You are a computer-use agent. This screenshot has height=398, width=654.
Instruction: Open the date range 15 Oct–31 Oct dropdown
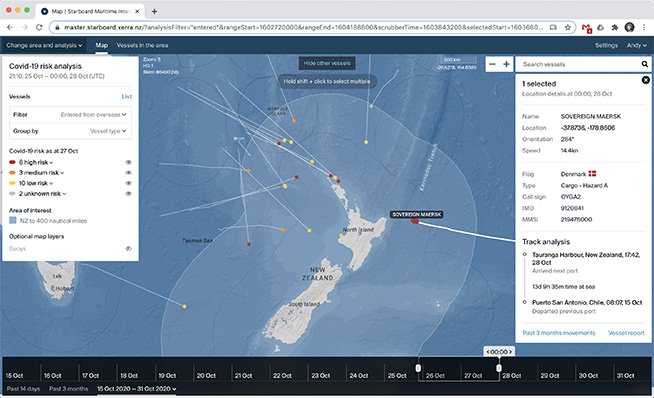point(136,389)
